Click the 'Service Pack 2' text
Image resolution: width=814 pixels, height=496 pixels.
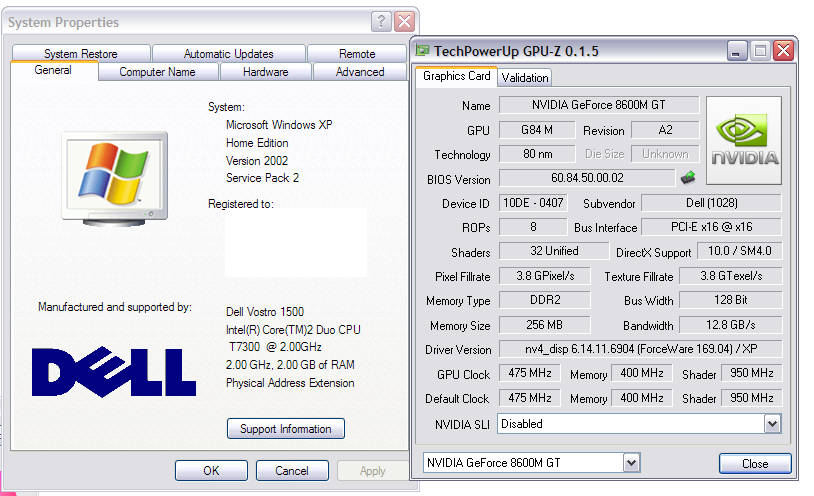pyautogui.click(x=262, y=178)
